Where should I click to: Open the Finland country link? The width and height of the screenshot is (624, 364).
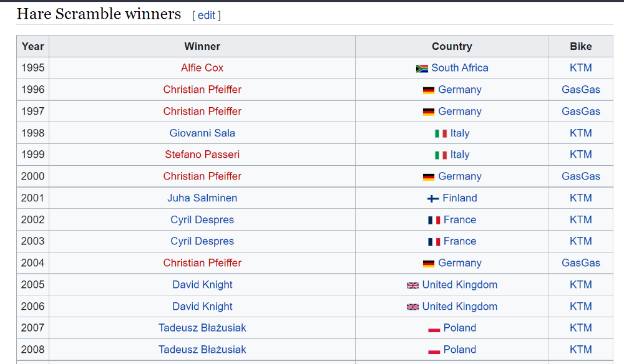(460, 198)
